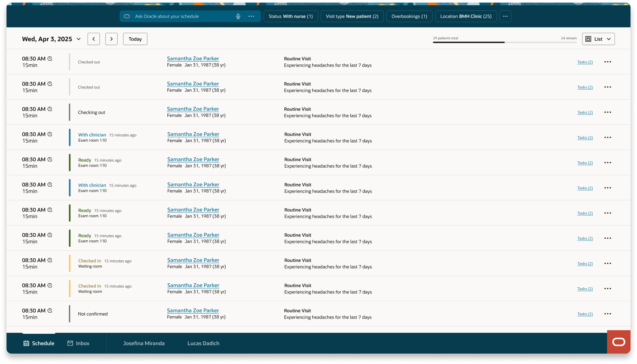Activate the microphone voice input icon
This screenshot has height=364, width=637.
[238, 16]
